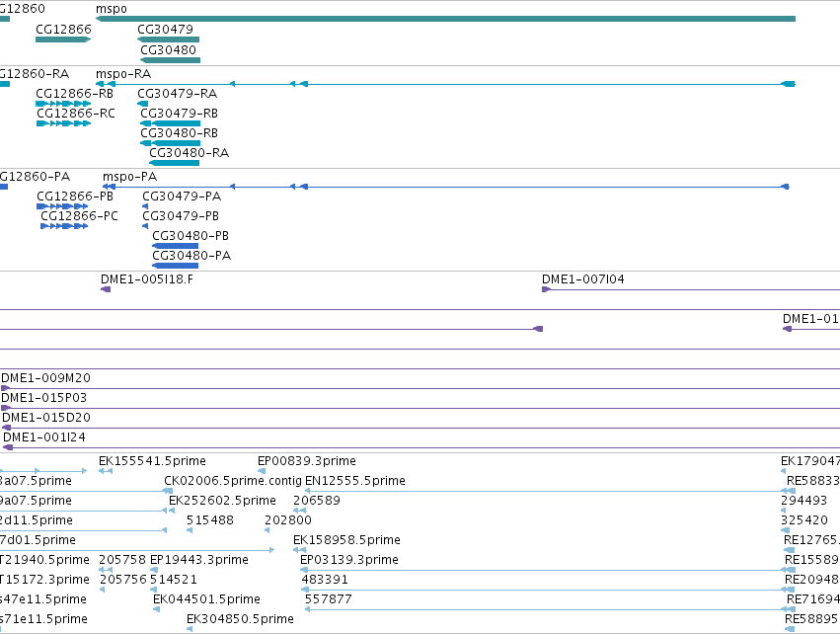Select the mspo-RA transcript label
This screenshot has height=634, width=840.
(x=123, y=73)
